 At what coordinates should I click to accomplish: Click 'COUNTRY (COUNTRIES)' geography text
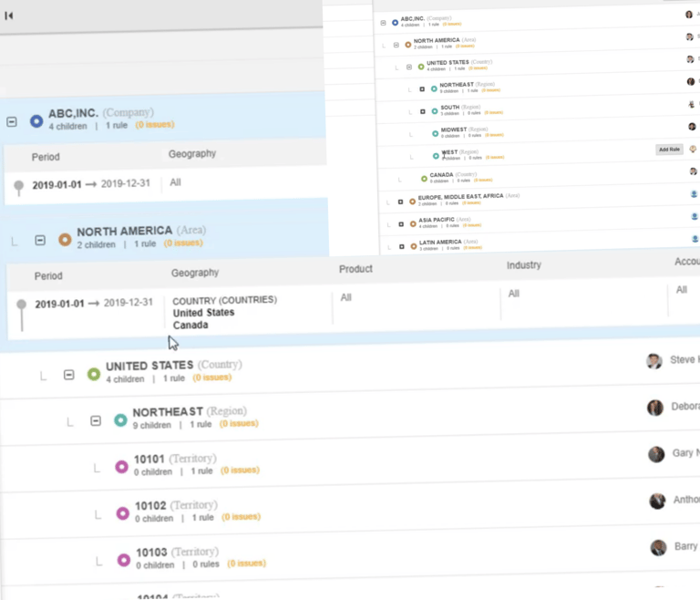pos(224,300)
